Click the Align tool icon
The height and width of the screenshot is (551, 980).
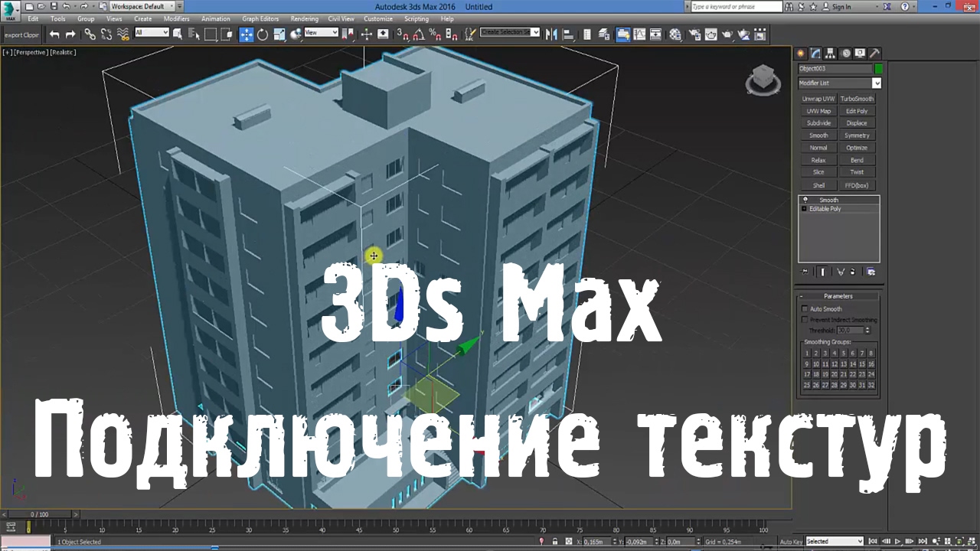click(568, 34)
